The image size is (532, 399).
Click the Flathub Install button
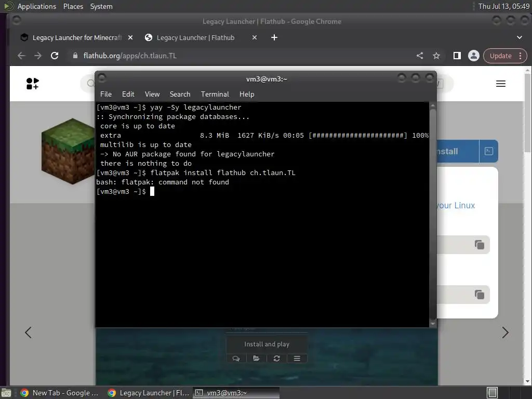(458, 151)
